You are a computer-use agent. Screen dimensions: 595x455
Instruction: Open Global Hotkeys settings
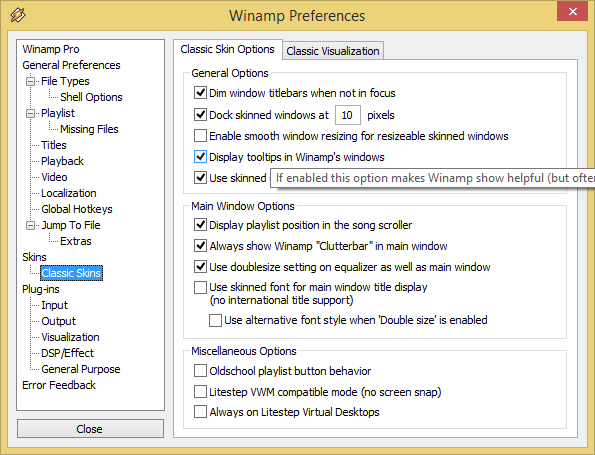point(77,209)
